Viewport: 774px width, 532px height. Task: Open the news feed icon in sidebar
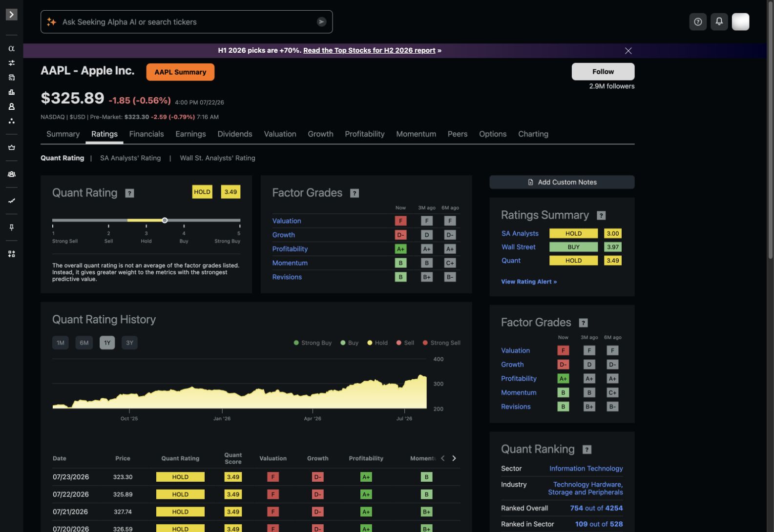[x=11, y=77]
